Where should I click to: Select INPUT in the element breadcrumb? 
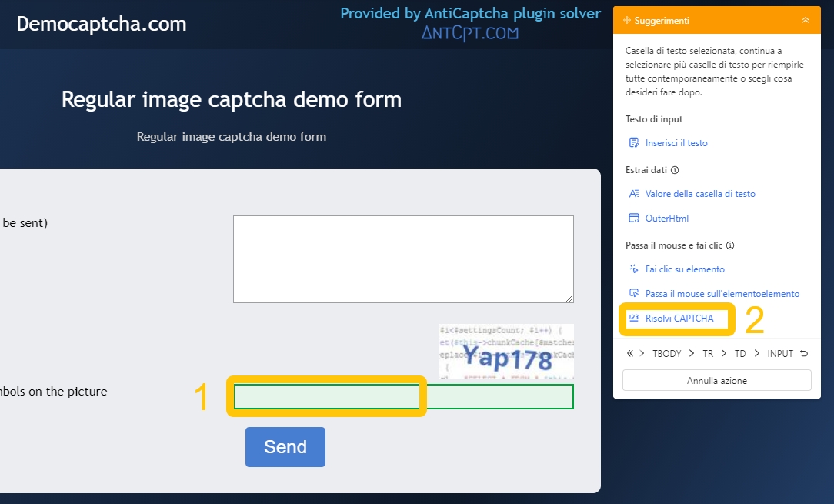tap(780, 354)
